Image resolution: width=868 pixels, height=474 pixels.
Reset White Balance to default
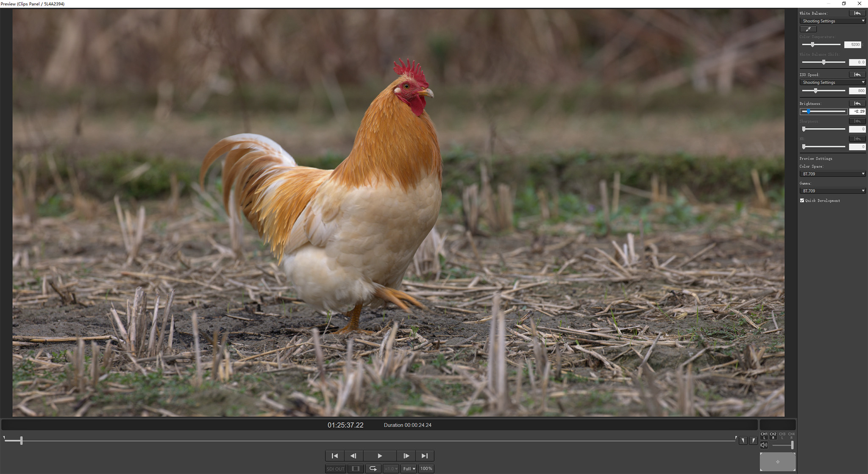coord(857,13)
